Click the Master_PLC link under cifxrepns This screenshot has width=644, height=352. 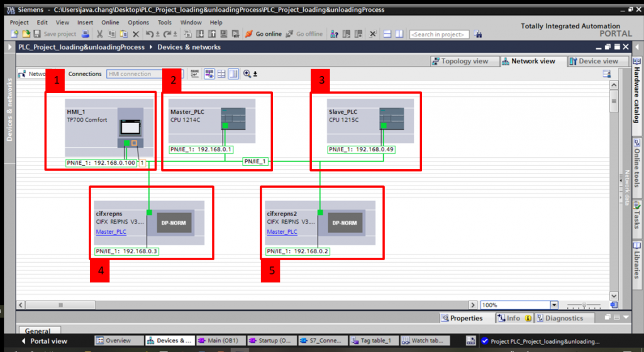[111, 232]
